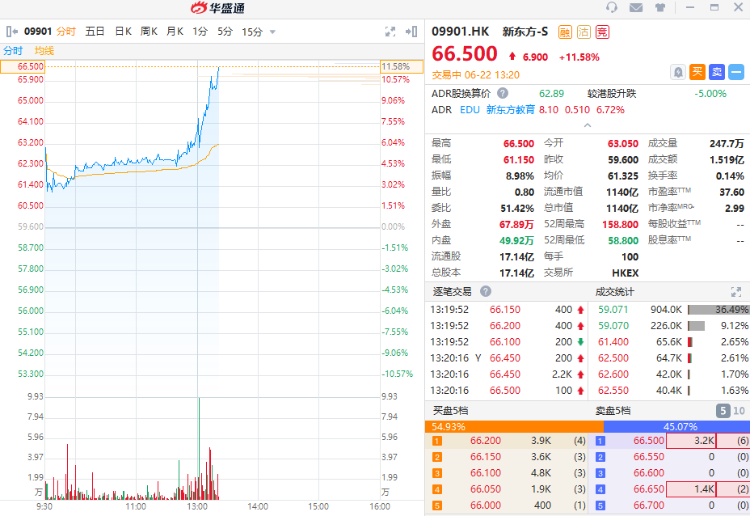The width and height of the screenshot is (750, 516).
Task: Remove stock from watchlist with minus icon
Action: point(736,72)
